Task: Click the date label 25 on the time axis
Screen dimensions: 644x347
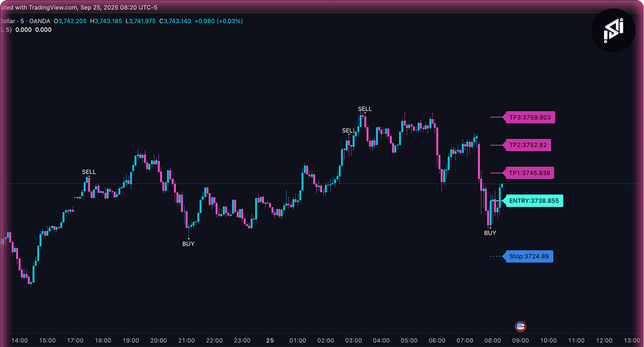Action: (270, 340)
